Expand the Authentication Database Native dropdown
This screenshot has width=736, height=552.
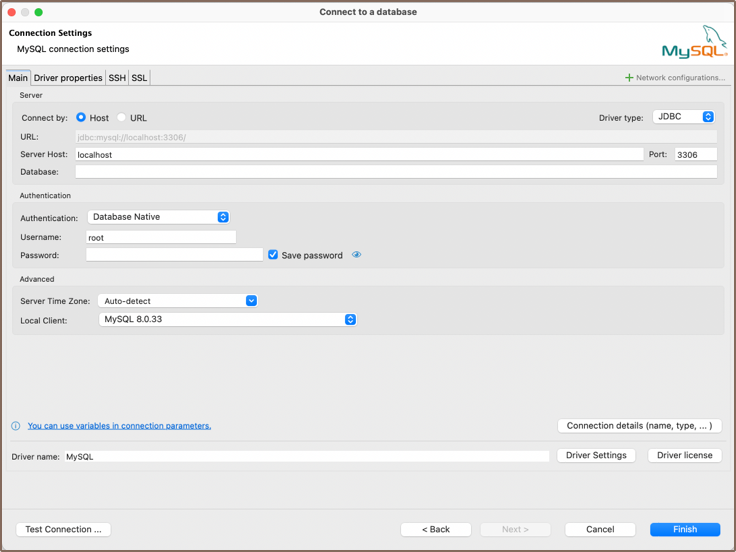click(159, 217)
